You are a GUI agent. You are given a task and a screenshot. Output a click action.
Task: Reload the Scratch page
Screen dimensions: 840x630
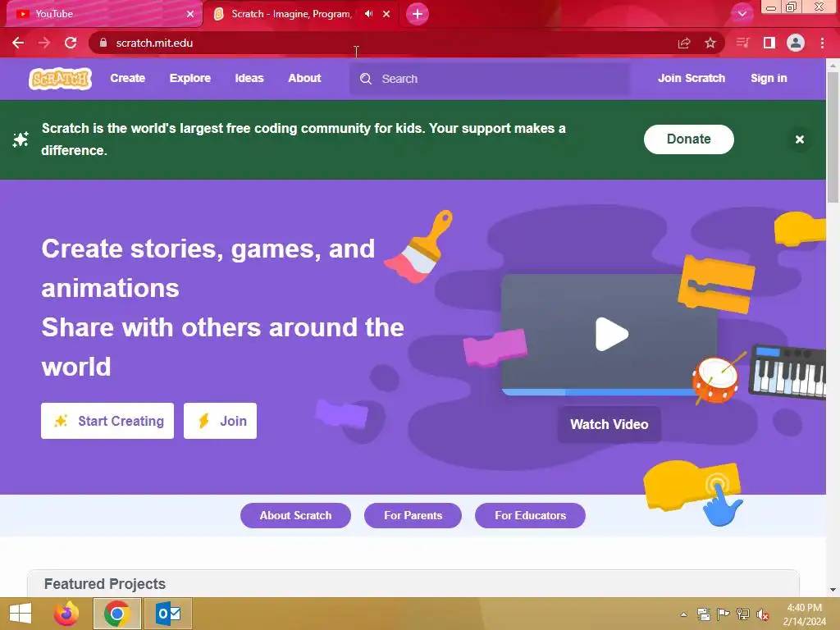pyautogui.click(x=71, y=43)
